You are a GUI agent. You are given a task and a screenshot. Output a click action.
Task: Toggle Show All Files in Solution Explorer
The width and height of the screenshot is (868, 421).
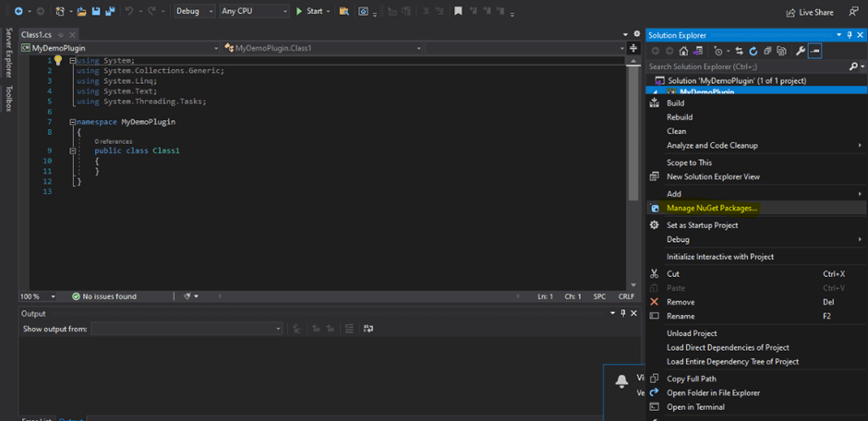(780, 51)
